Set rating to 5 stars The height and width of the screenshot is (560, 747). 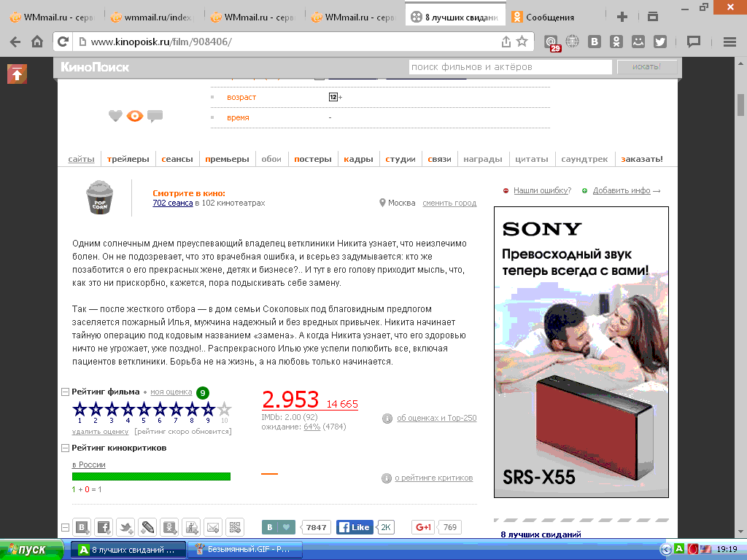(x=144, y=409)
